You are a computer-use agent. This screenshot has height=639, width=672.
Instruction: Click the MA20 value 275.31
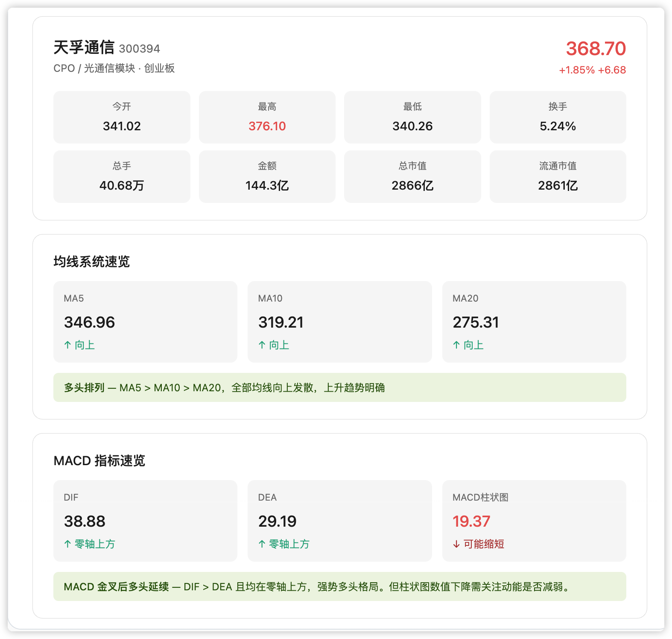click(476, 322)
